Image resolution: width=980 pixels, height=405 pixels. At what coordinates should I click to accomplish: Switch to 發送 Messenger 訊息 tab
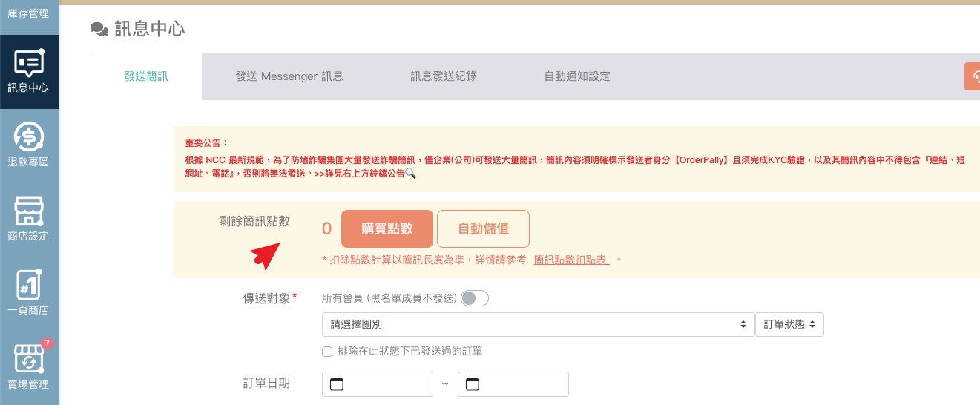pos(289,76)
